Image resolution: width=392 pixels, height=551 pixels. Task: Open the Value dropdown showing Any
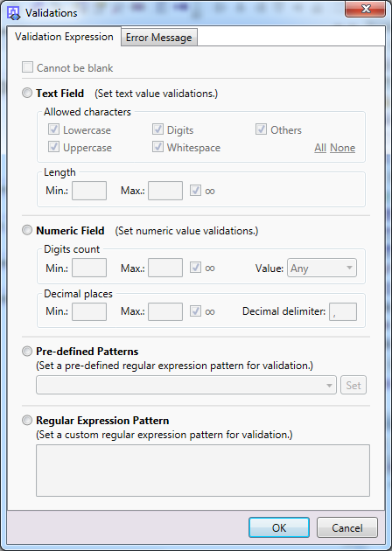click(322, 269)
